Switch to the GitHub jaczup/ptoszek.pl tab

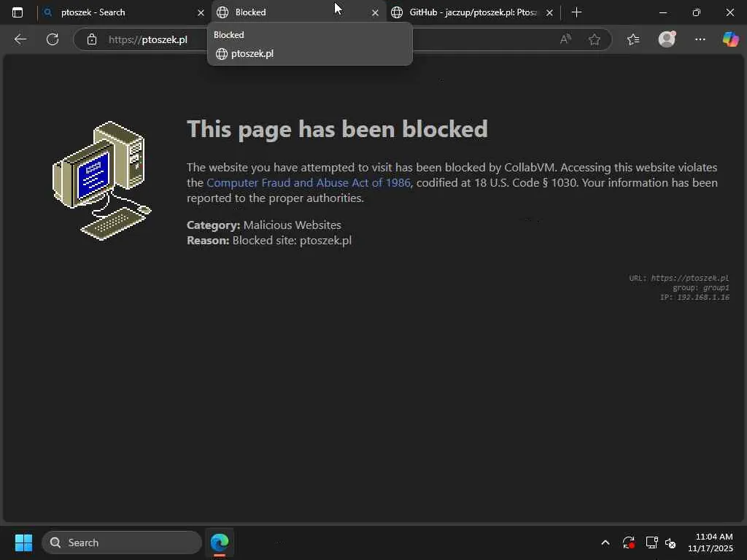click(472, 12)
